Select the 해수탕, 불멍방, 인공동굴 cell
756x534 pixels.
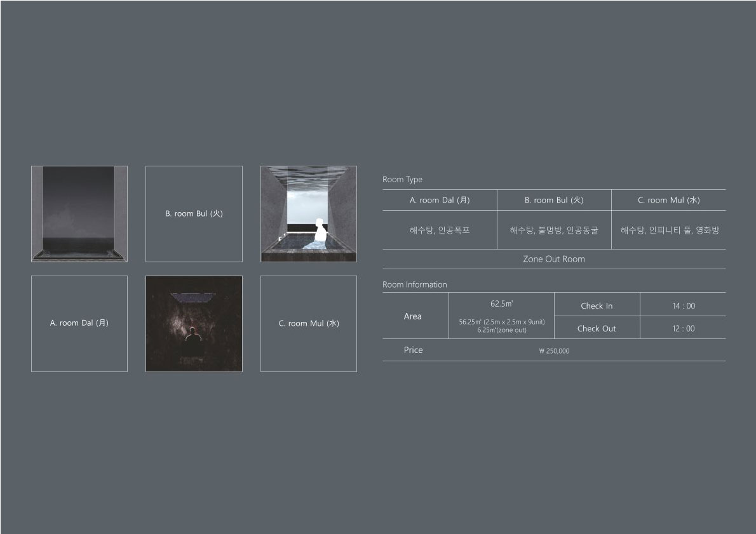(554, 230)
